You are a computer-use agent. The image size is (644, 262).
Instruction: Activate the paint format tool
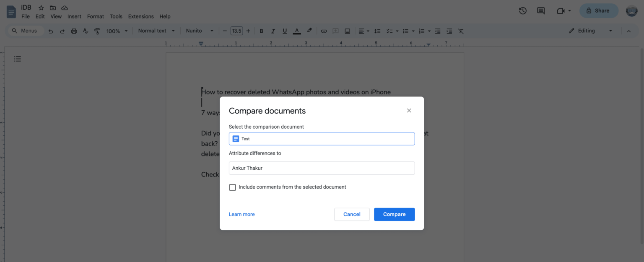click(x=97, y=31)
